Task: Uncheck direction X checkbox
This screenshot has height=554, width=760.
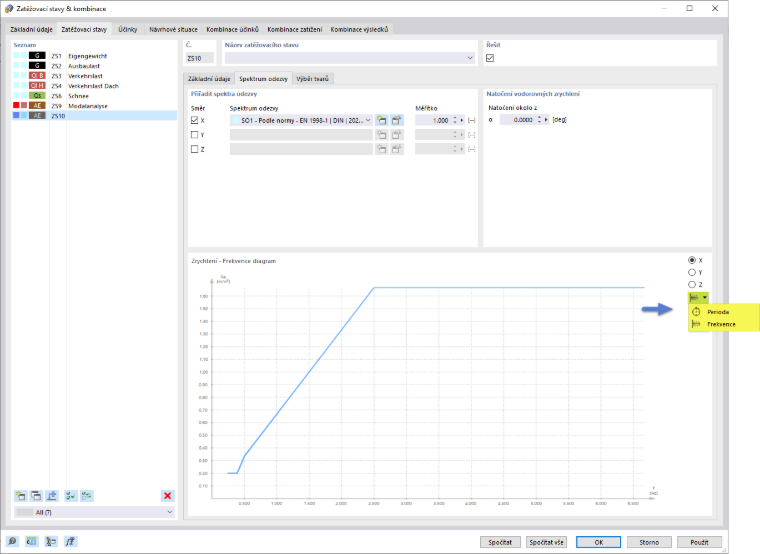Action: click(194, 120)
